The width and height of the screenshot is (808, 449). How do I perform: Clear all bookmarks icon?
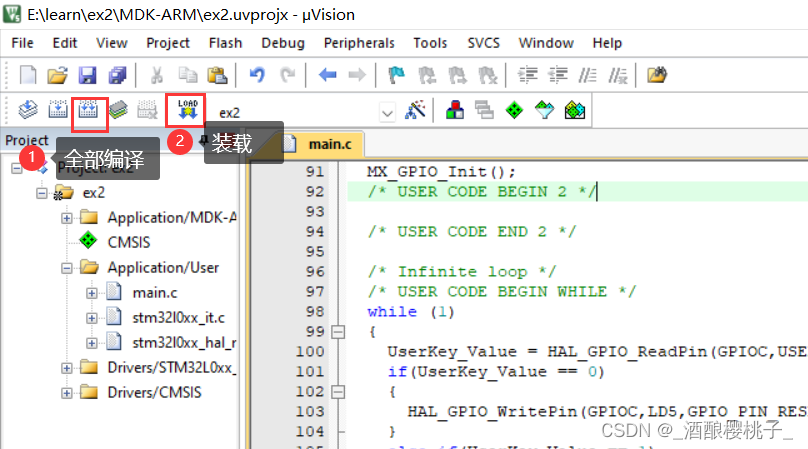(487, 75)
